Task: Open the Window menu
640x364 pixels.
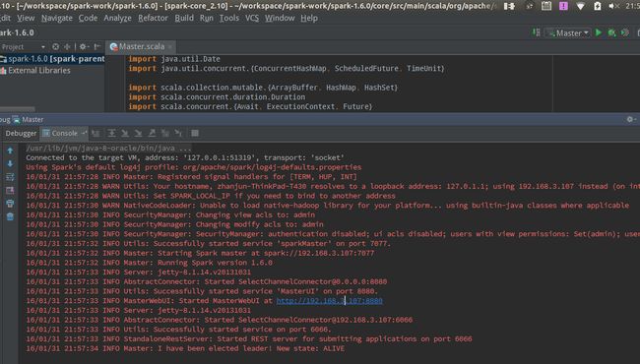Action: point(280,18)
